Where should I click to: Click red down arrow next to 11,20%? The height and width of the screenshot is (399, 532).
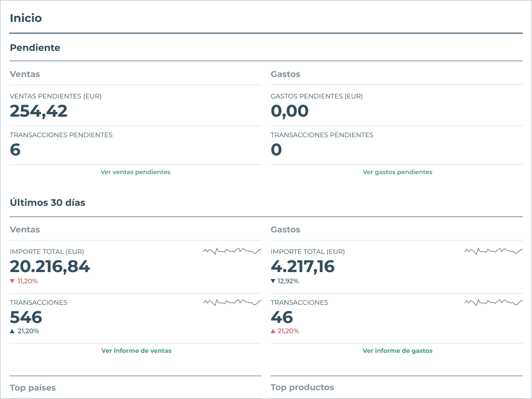point(12,281)
